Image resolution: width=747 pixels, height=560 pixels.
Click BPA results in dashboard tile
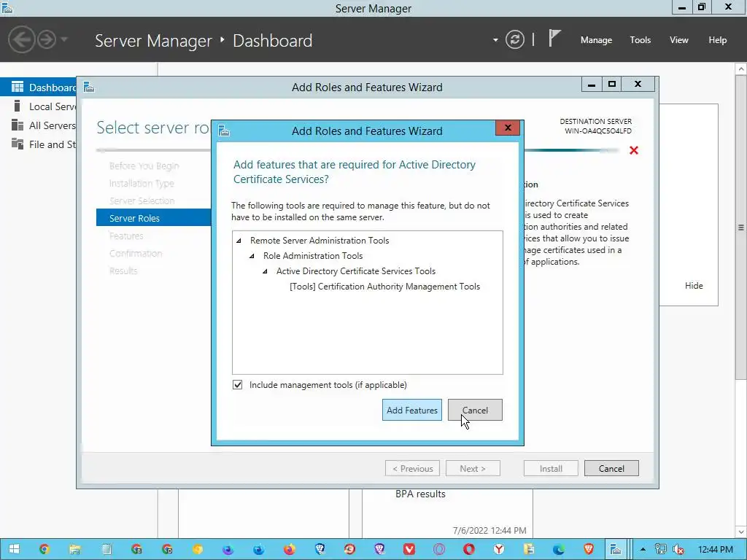pos(420,494)
